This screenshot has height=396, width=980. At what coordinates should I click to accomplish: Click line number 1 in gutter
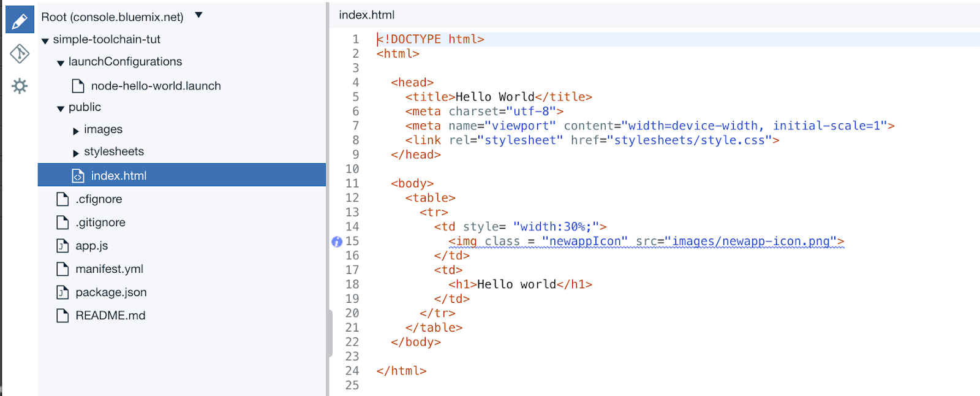pyautogui.click(x=356, y=39)
